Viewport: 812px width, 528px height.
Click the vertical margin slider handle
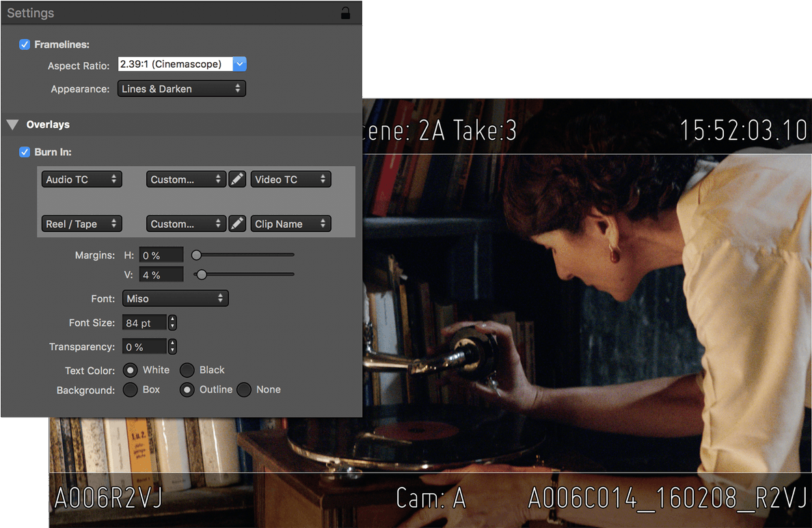(x=202, y=275)
